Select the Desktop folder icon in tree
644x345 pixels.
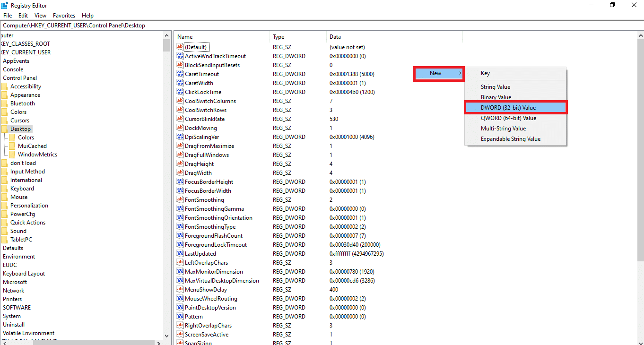(5, 129)
